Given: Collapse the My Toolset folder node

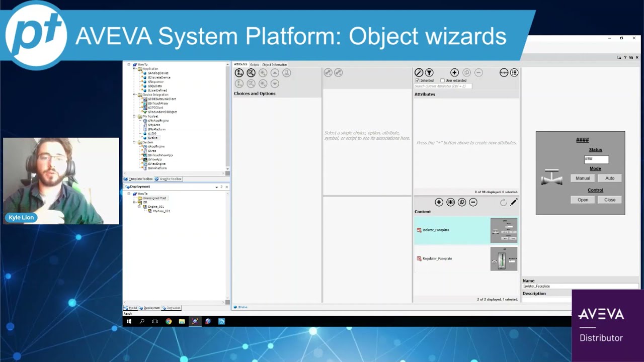Looking at the screenshot, I should click(134, 116).
